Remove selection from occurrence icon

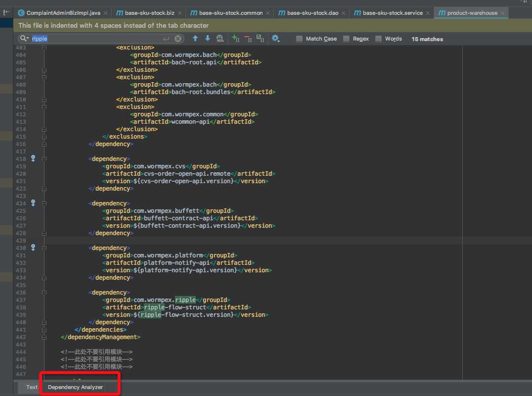click(248, 39)
